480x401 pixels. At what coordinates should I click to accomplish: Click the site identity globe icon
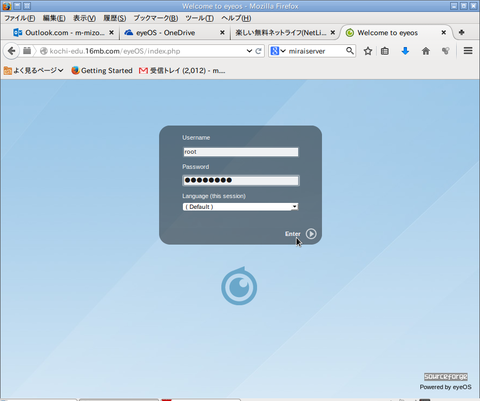pyautogui.click(x=44, y=51)
